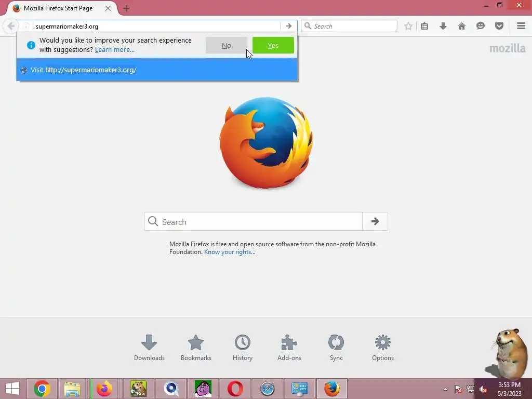Click Yes to enable search suggestions
532x399 pixels.
273,46
